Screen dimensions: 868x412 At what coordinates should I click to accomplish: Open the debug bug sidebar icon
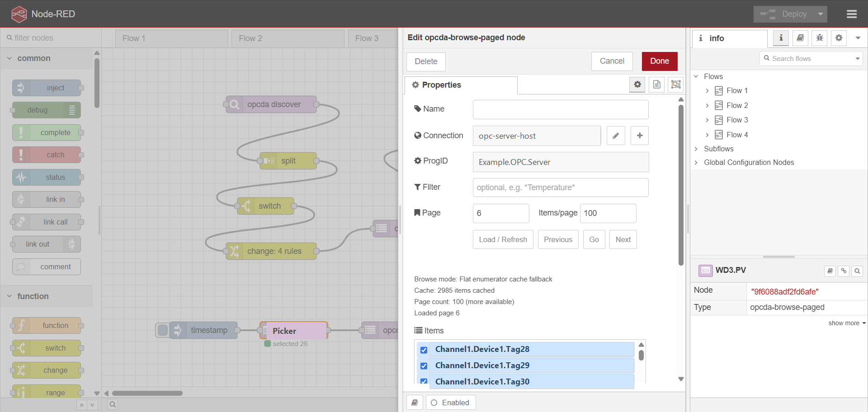tap(820, 38)
